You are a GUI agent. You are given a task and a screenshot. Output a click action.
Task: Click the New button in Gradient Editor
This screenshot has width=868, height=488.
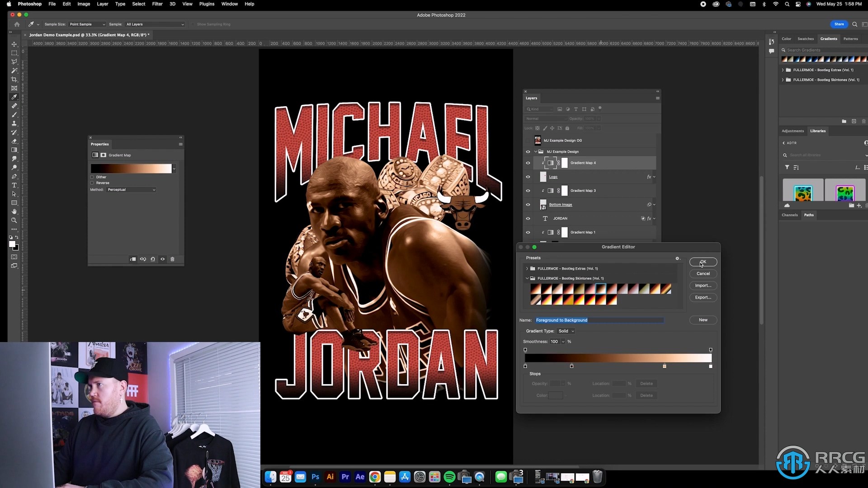pos(703,320)
